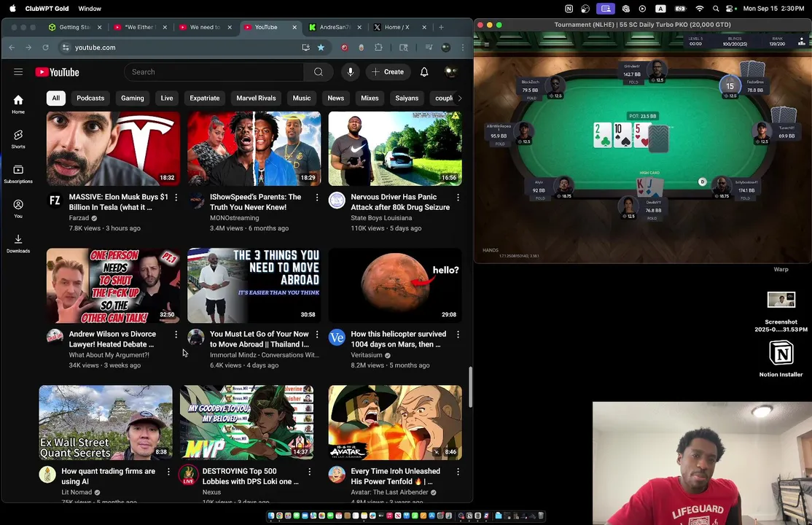Open options menu for quant trading video
This screenshot has height=525, width=812.
168,472
